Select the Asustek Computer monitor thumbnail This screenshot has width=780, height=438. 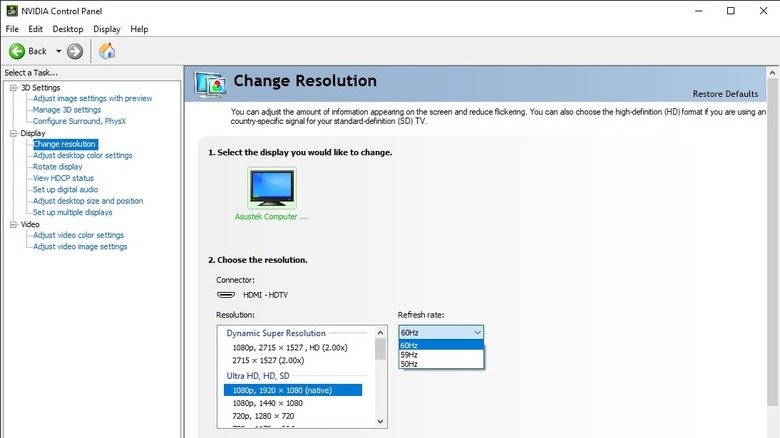tap(272, 188)
